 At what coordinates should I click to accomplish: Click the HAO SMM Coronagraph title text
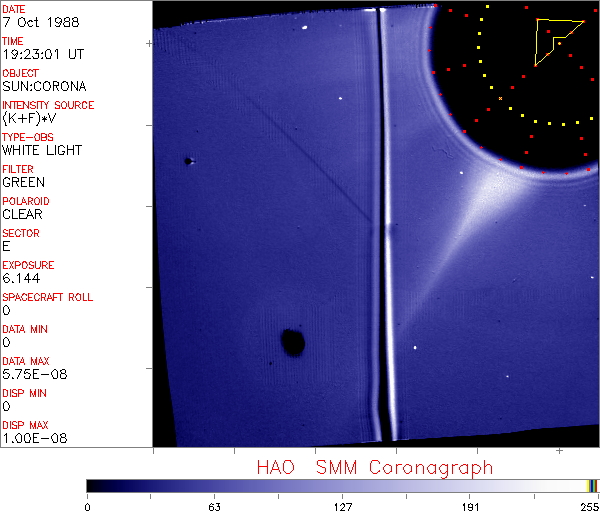click(374, 467)
